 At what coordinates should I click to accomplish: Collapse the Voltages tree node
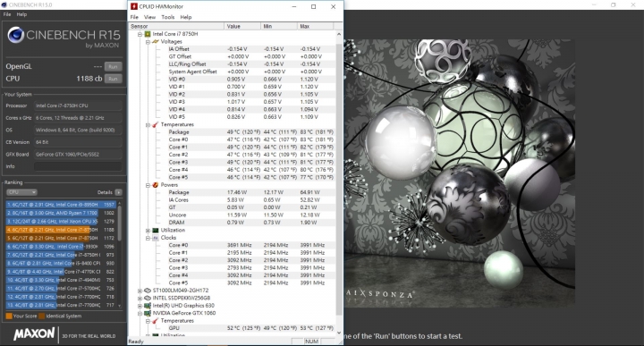point(148,42)
